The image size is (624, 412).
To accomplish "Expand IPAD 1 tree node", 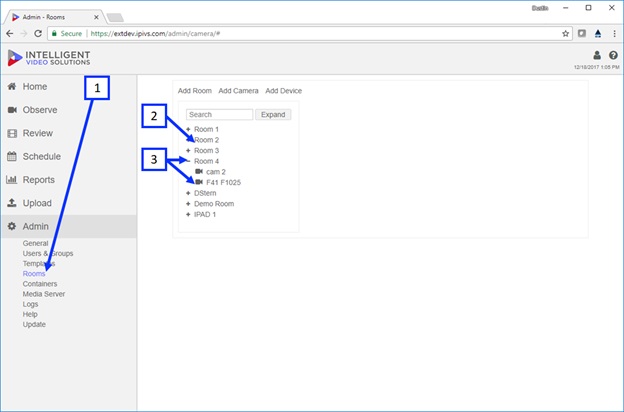I will pyautogui.click(x=188, y=215).
